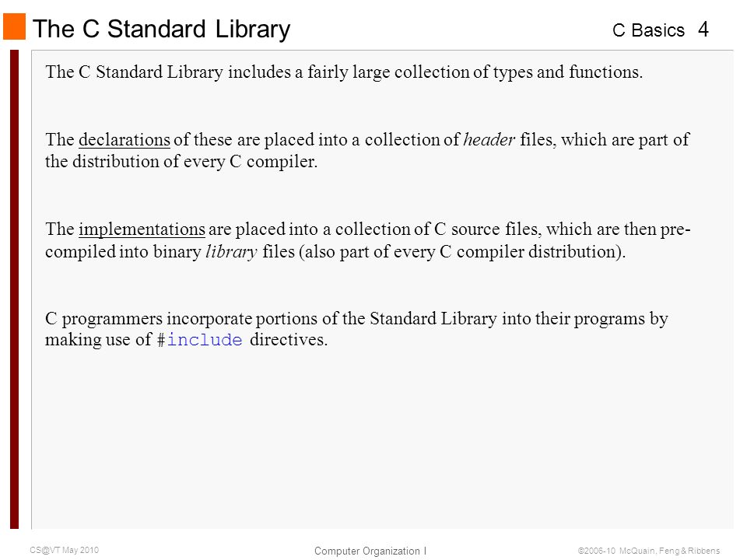Click the first sentence about types and functions
Screen dimensions: 747x560
(344, 72)
